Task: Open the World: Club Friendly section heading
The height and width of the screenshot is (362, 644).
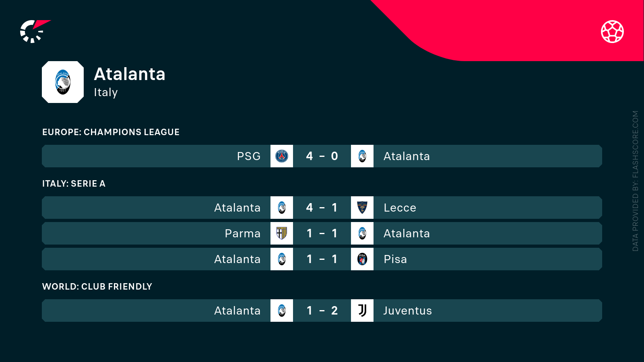Action: (x=97, y=286)
